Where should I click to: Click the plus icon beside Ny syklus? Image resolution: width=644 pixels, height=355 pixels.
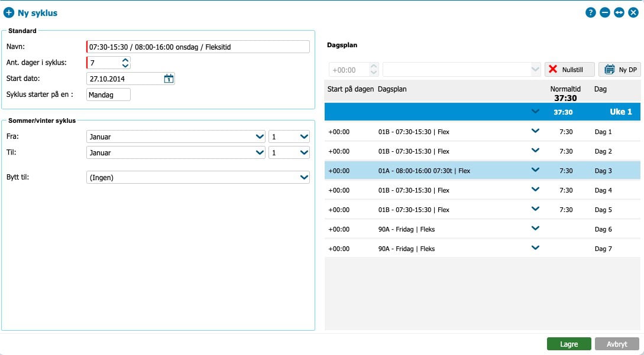pyautogui.click(x=9, y=13)
